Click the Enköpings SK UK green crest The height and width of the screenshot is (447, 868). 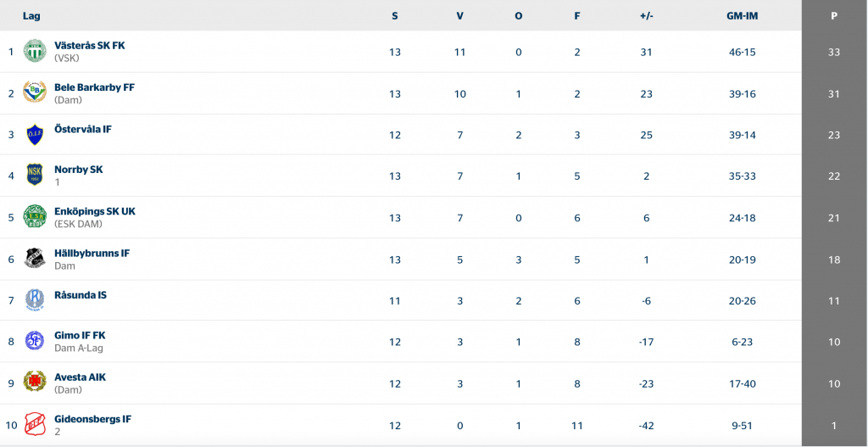[x=35, y=216]
